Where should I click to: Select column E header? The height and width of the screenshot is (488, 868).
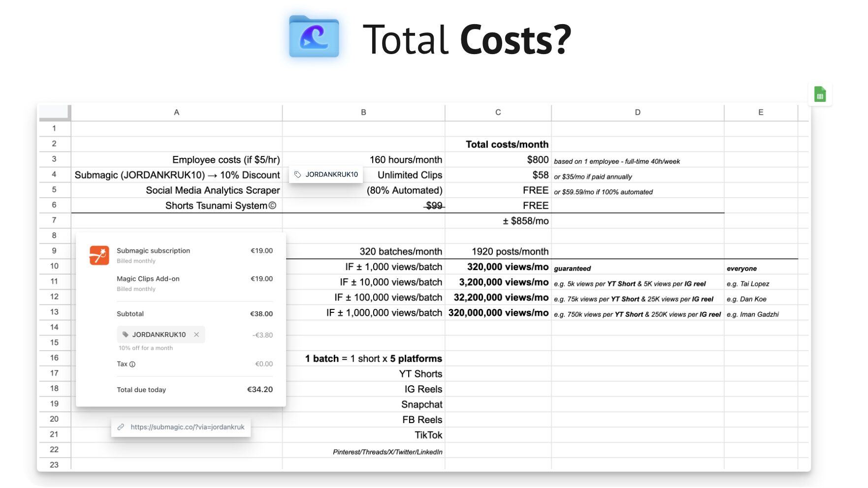(760, 113)
